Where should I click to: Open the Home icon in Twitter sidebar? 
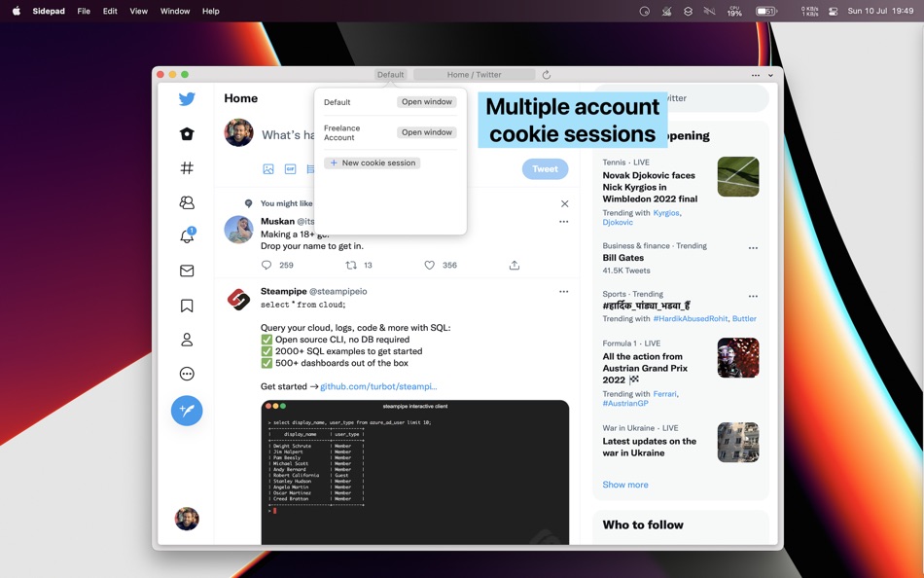pos(187,134)
